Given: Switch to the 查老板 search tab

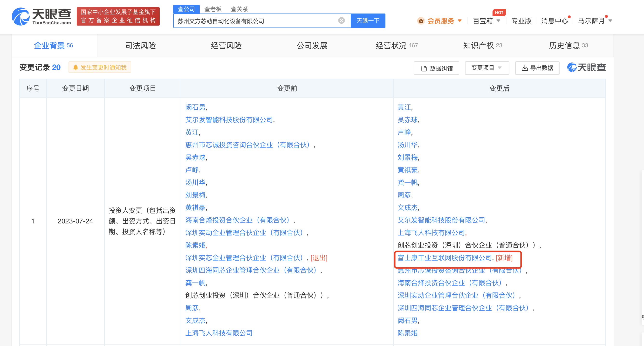Looking at the screenshot, I should (x=213, y=9).
